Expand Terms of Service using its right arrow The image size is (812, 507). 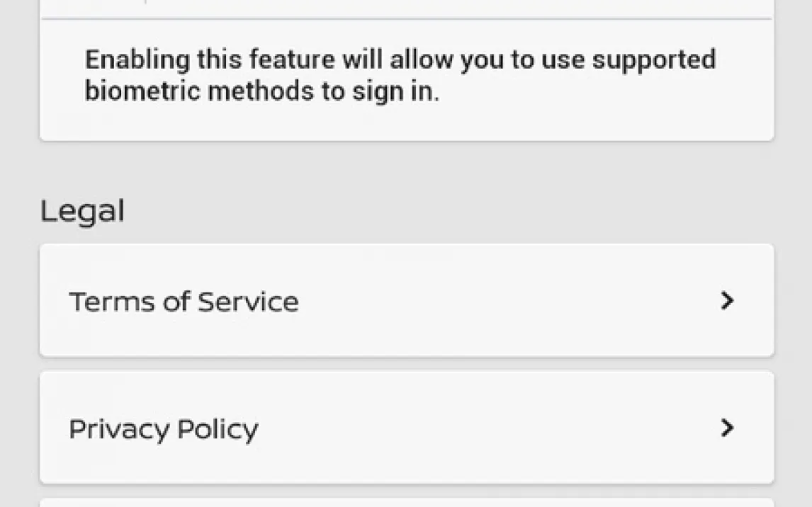point(726,301)
